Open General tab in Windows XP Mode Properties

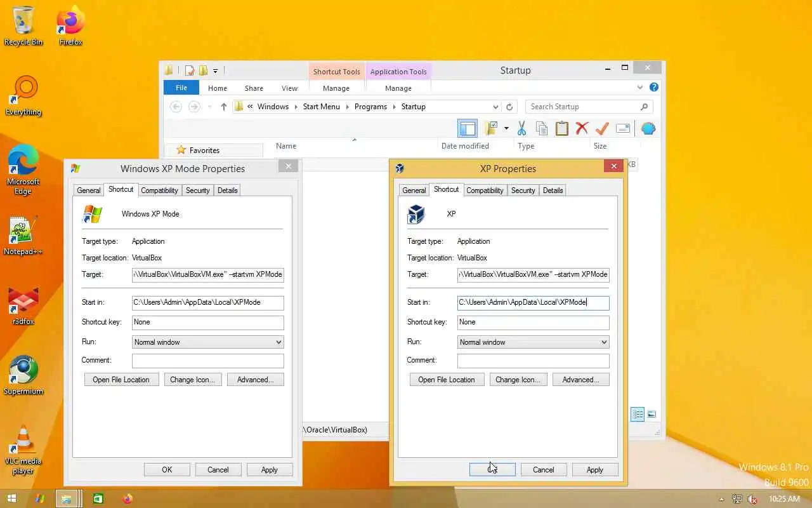(89, 190)
